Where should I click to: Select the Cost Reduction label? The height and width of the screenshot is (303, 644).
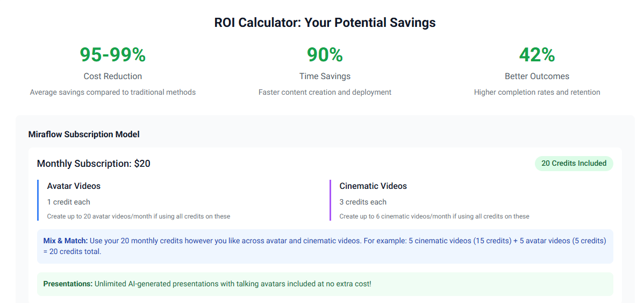(113, 76)
